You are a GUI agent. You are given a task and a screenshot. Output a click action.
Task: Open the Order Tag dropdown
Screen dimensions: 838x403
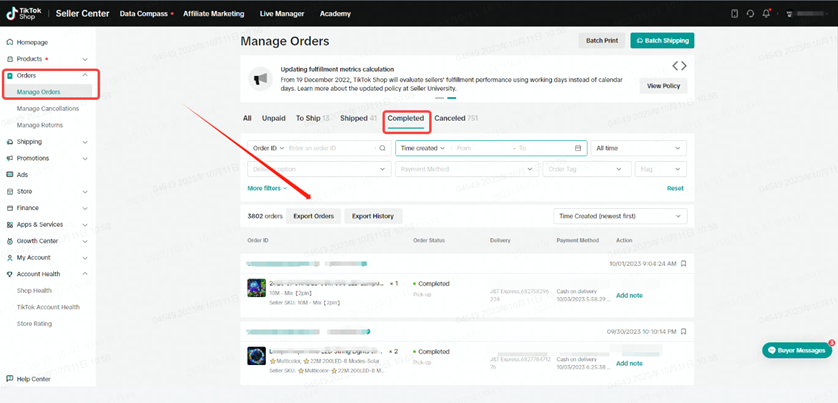click(x=587, y=169)
